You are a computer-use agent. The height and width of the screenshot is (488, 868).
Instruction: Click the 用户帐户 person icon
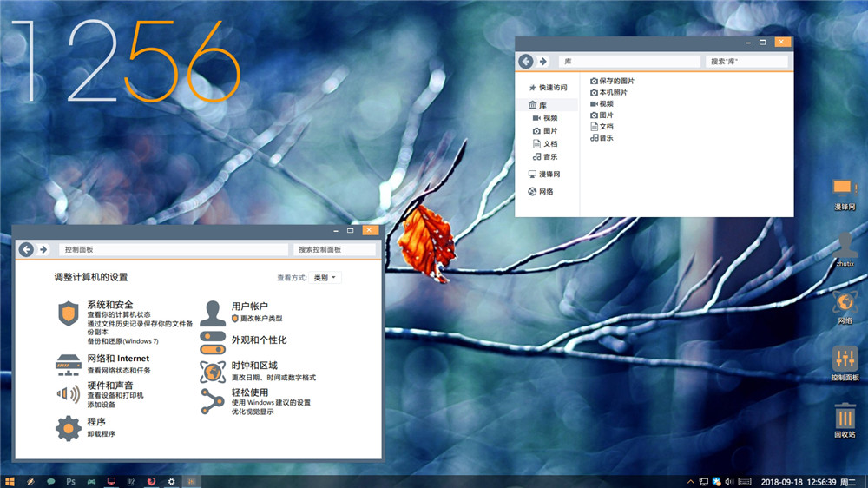214,312
